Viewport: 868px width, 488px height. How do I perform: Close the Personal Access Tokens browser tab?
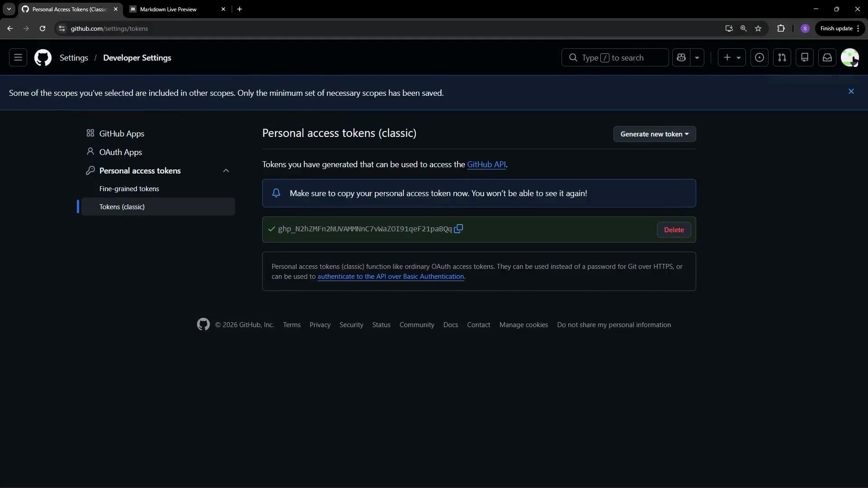[x=116, y=9]
